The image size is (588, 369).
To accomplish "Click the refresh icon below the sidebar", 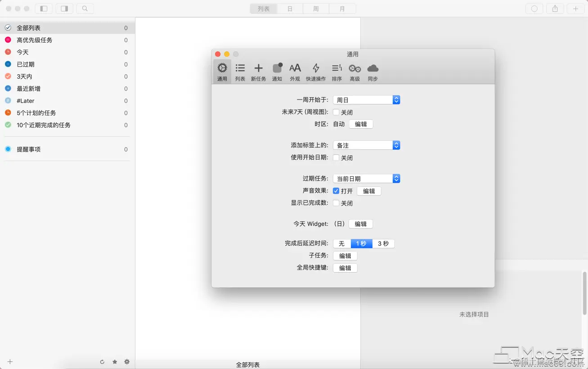I will pyautogui.click(x=102, y=362).
